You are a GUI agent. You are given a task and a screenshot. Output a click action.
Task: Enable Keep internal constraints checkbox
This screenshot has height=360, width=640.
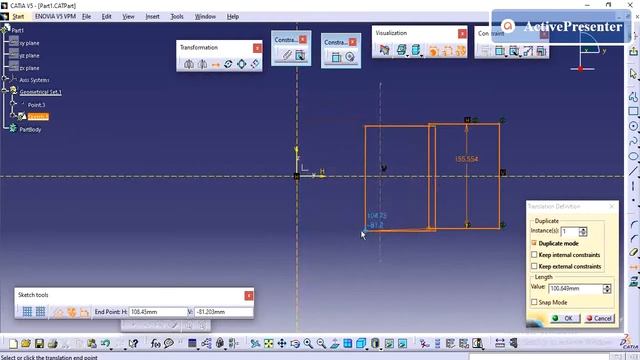pyautogui.click(x=534, y=255)
